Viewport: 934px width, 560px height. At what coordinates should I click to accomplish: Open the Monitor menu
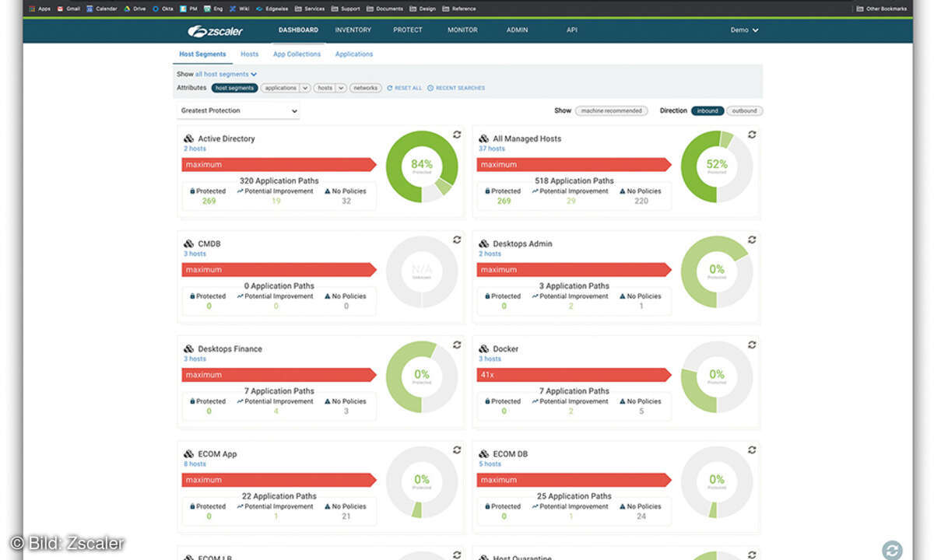click(x=462, y=30)
